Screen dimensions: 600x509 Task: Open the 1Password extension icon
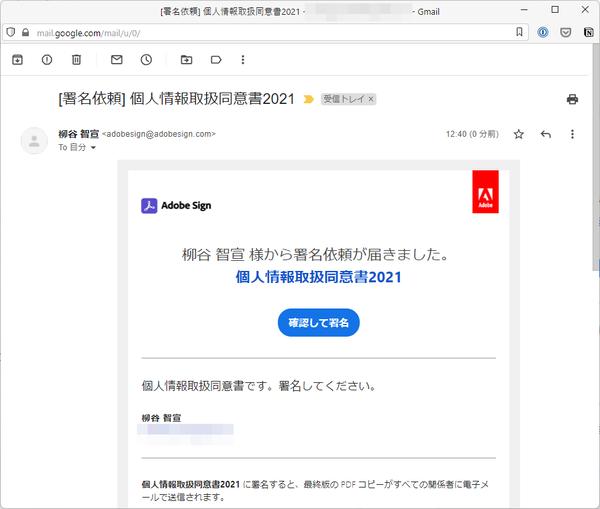[x=543, y=33]
